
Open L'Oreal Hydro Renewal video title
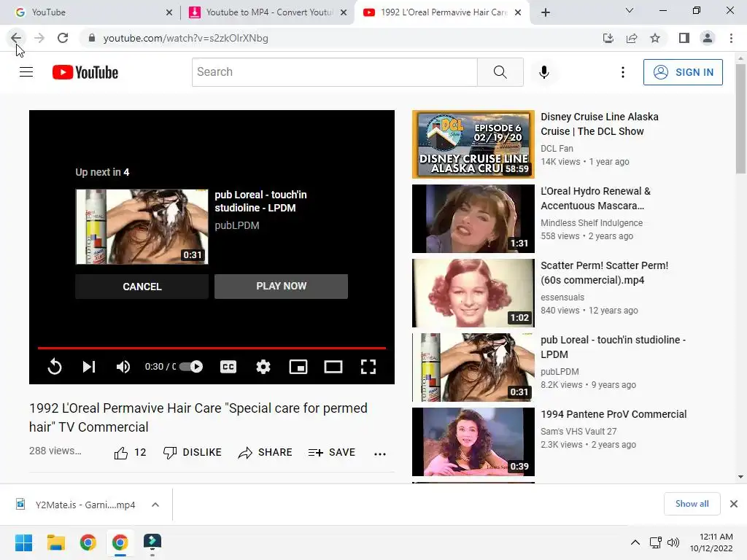tap(595, 198)
